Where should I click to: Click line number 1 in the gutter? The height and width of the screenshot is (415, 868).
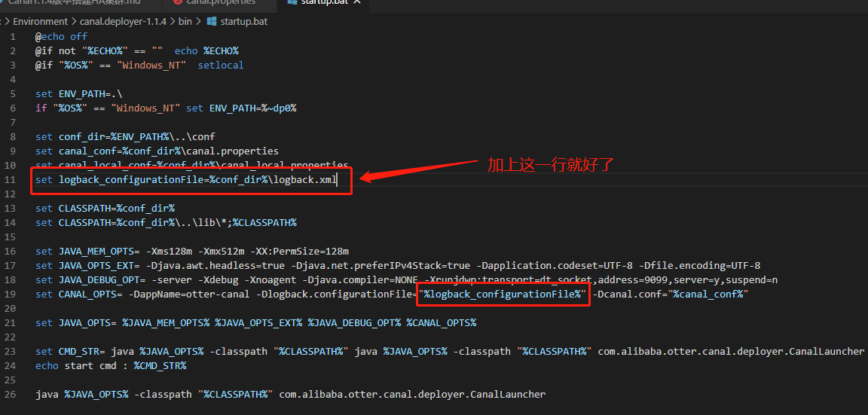(13, 36)
